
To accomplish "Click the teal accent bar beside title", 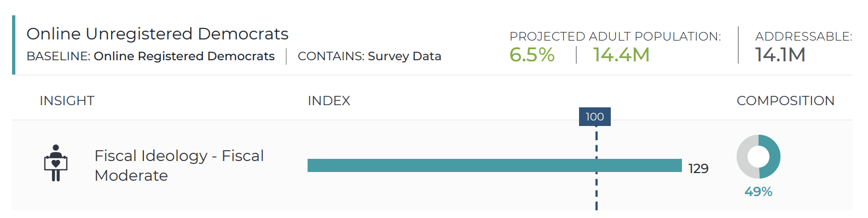I will point(14,45).
